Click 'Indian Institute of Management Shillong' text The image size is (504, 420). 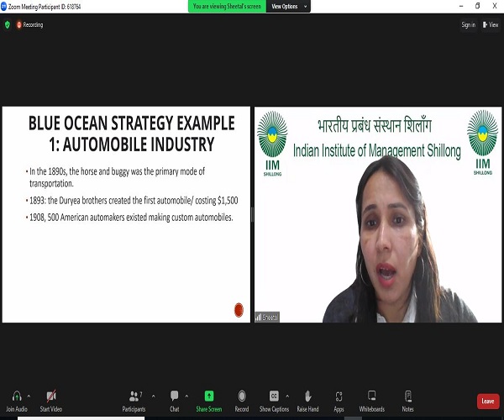tap(376, 150)
